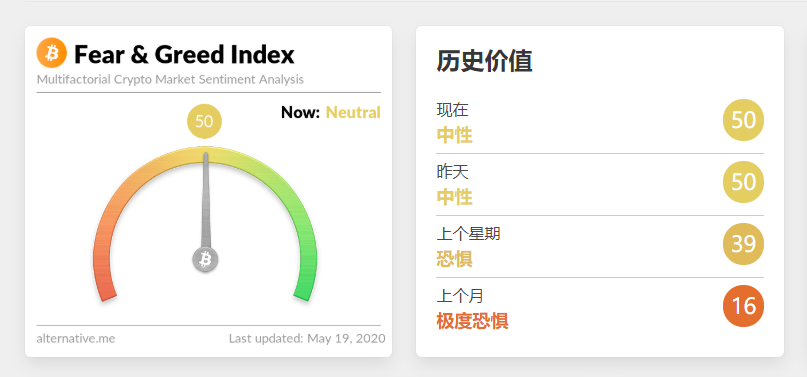Click the 上个星期 circle showing 39
Screen dimensions: 807x377
[x=743, y=244]
